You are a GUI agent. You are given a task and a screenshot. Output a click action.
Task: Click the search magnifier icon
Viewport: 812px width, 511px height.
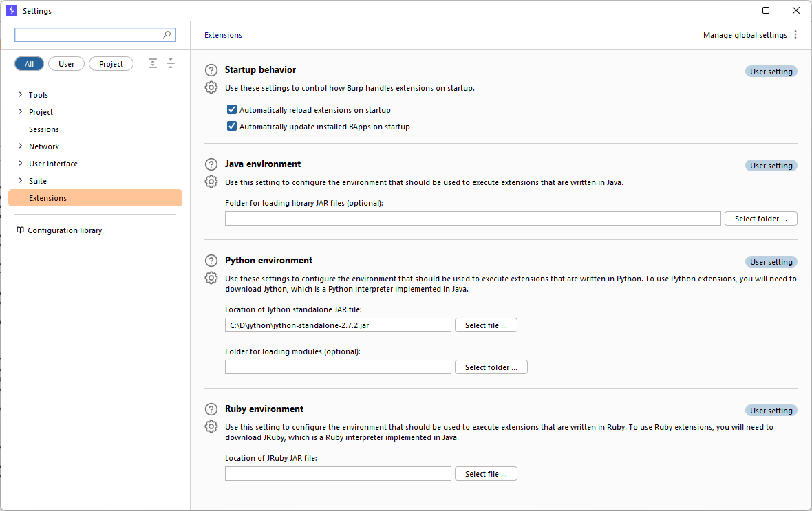tap(167, 34)
